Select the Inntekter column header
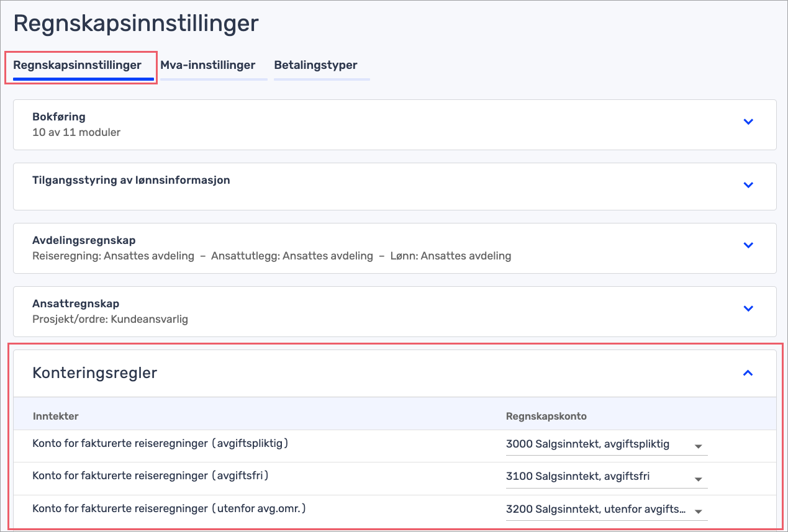The image size is (788, 532). [55, 415]
